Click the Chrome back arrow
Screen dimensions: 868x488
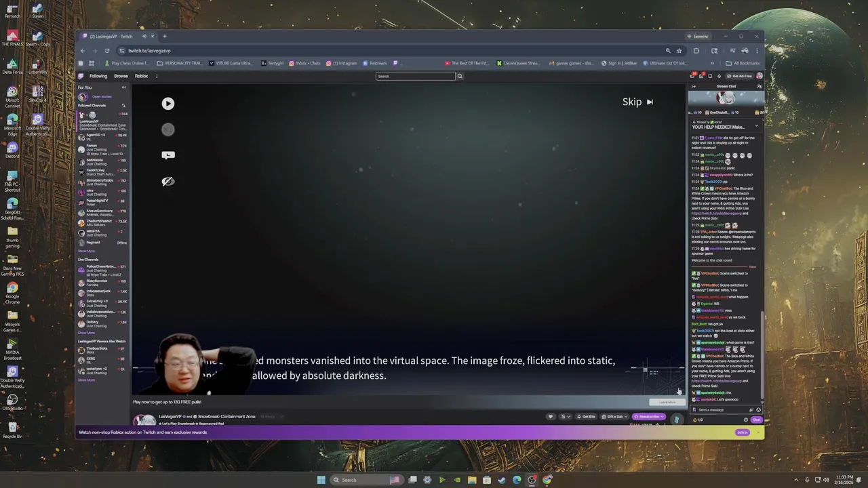click(x=83, y=50)
